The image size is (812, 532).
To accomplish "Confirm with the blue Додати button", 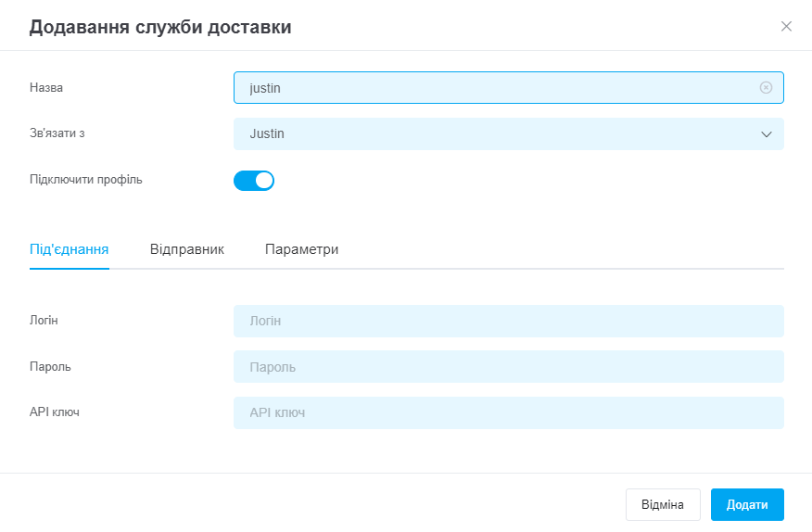I will coord(747,504).
